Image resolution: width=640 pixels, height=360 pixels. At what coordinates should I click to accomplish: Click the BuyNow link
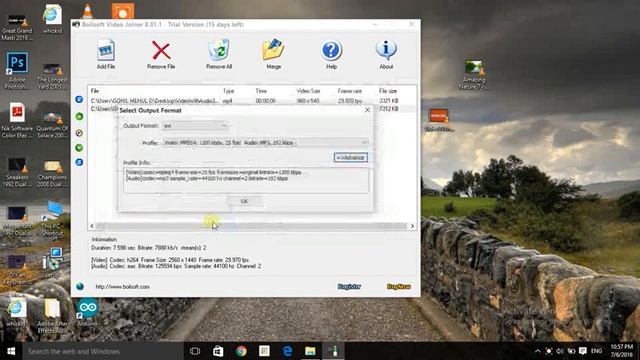(398, 287)
